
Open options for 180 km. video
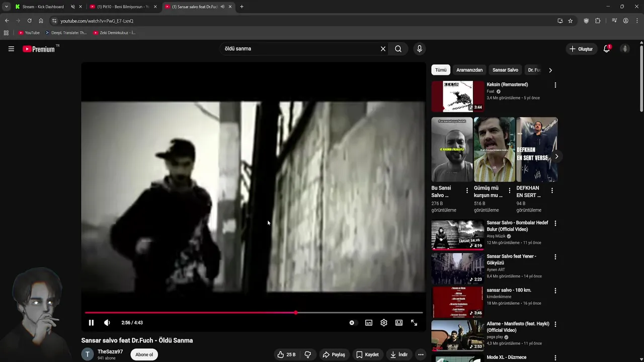tap(555, 291)
